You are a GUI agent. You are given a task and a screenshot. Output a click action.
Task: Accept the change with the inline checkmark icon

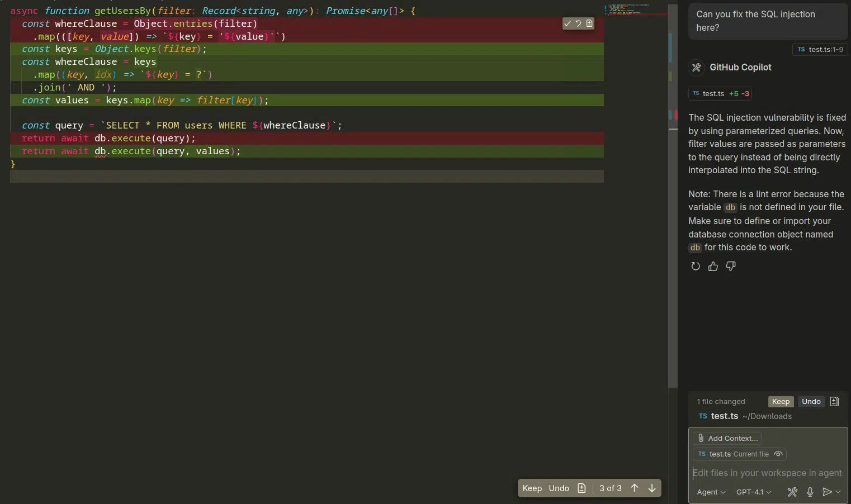click(568, 23)
